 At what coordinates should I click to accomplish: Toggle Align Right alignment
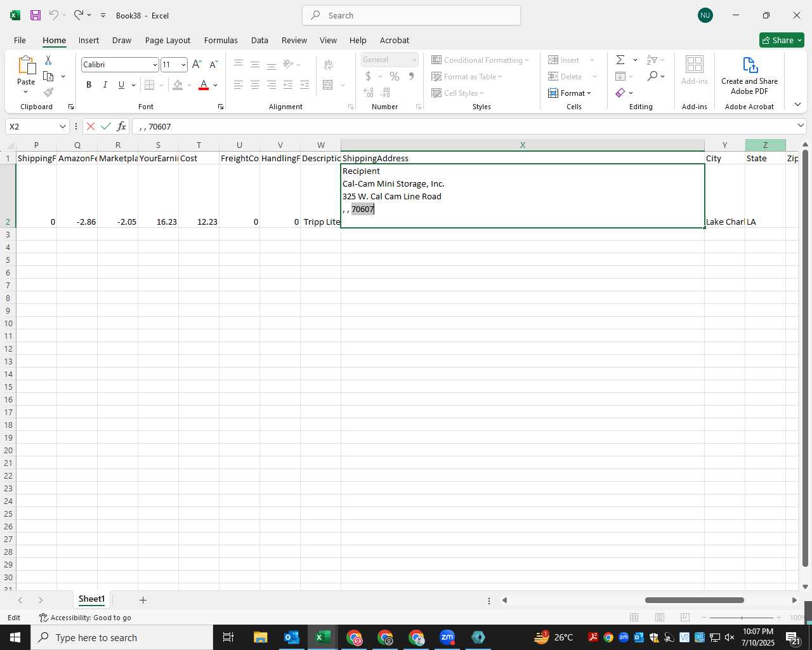point(272,84)
